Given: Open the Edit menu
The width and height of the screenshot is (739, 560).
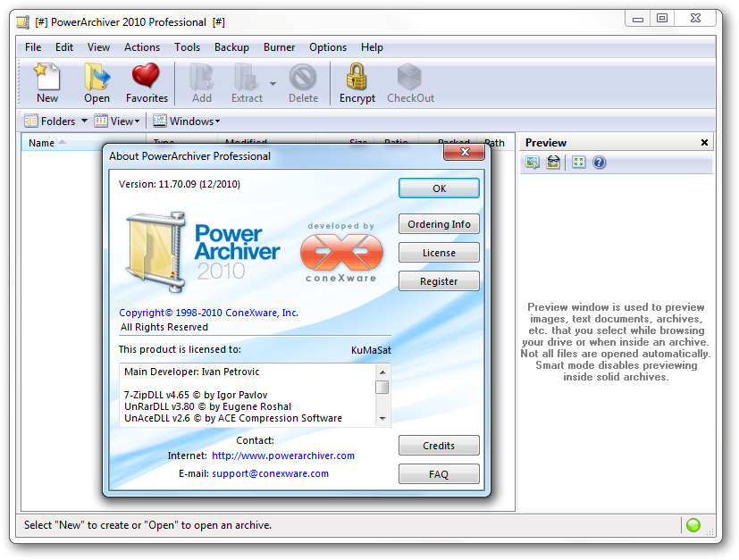Looking at the screenshot, I should pos(64,47).
